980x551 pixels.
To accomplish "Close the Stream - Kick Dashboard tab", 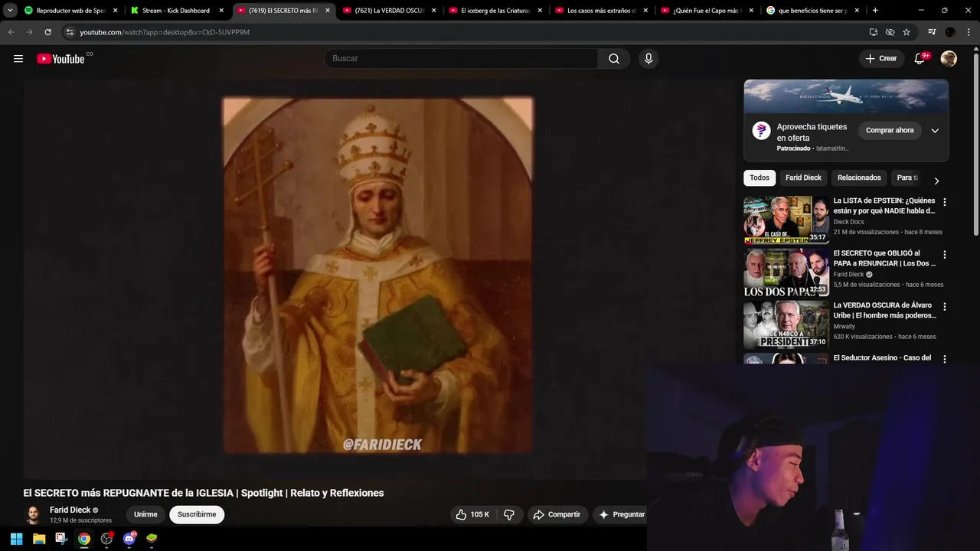I will pos(221,11).
